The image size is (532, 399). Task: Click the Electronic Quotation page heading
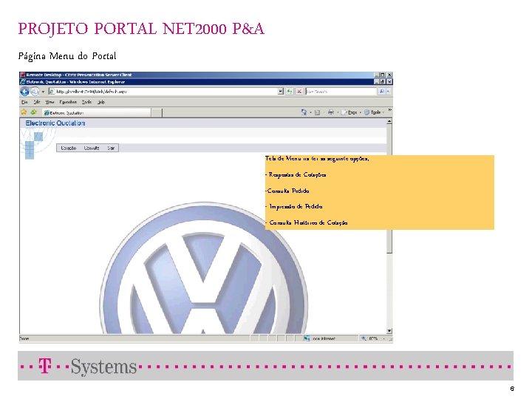(55, 123)
